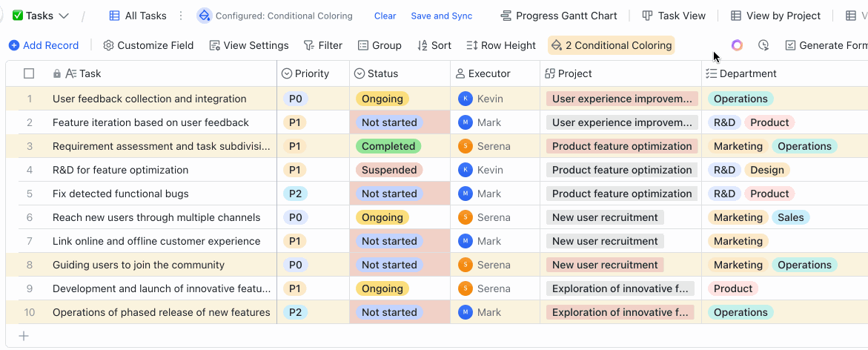Click the purple circular assistant icon
The width and height of the screenshot is (868, 350).
click(737, 45)
